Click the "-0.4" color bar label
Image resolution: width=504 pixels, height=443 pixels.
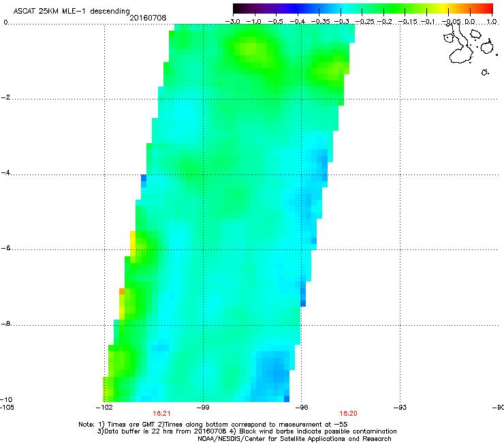pyautogui.click(x=298, y=22)
